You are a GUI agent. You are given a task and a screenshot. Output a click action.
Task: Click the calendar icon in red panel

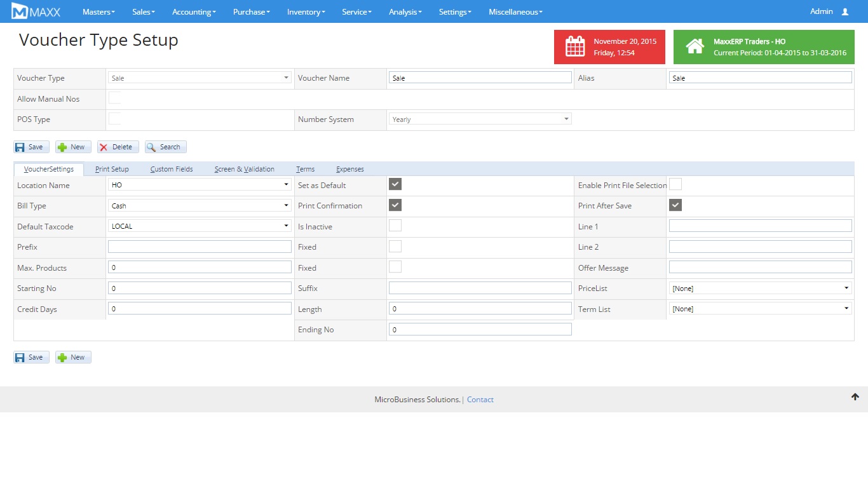[574, 47]
